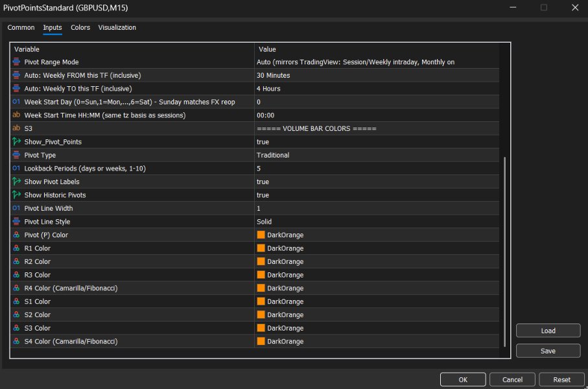
Task: Click the enum icon beside Pivot Type
Action: pos(16,155)
